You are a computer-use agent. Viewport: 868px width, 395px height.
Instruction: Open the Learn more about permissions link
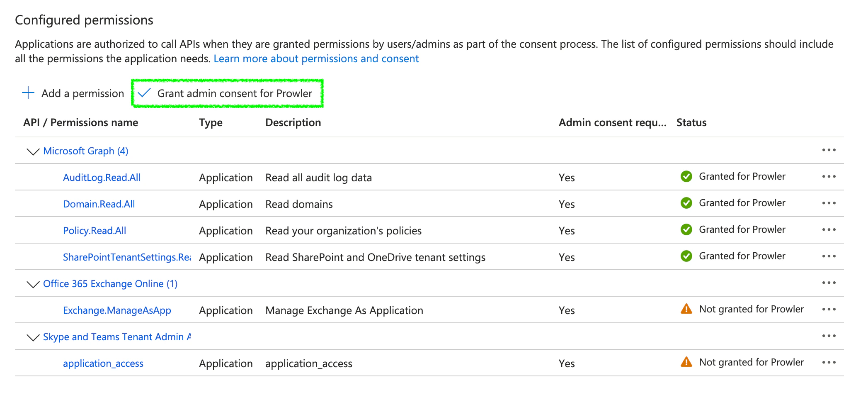[x=316, y=58]
